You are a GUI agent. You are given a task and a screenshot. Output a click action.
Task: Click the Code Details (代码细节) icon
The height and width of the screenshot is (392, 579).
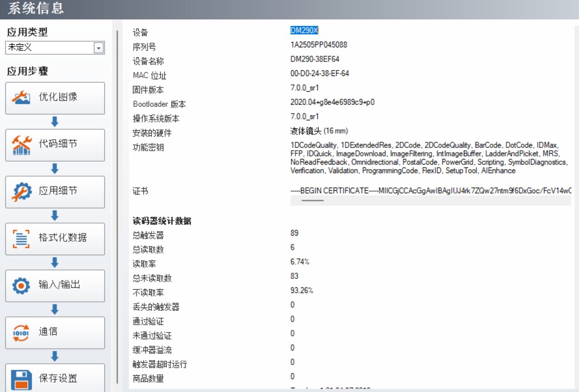(21, 144)
